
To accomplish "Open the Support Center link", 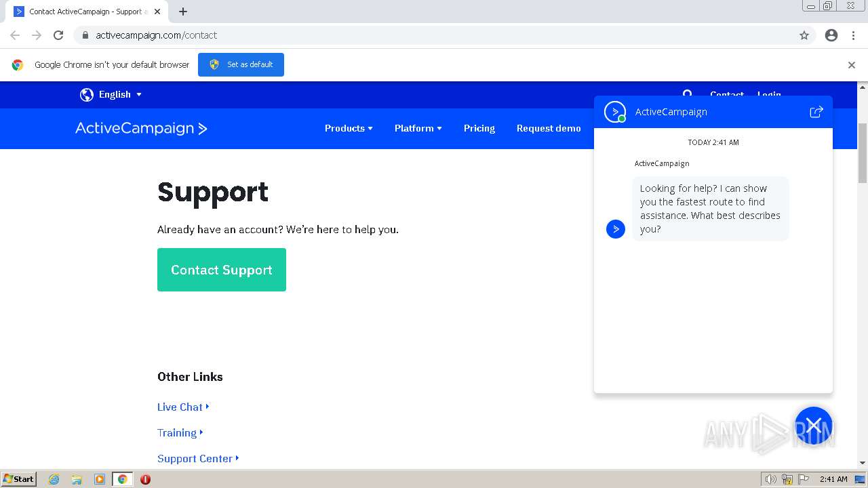I will tap(198, 458).
